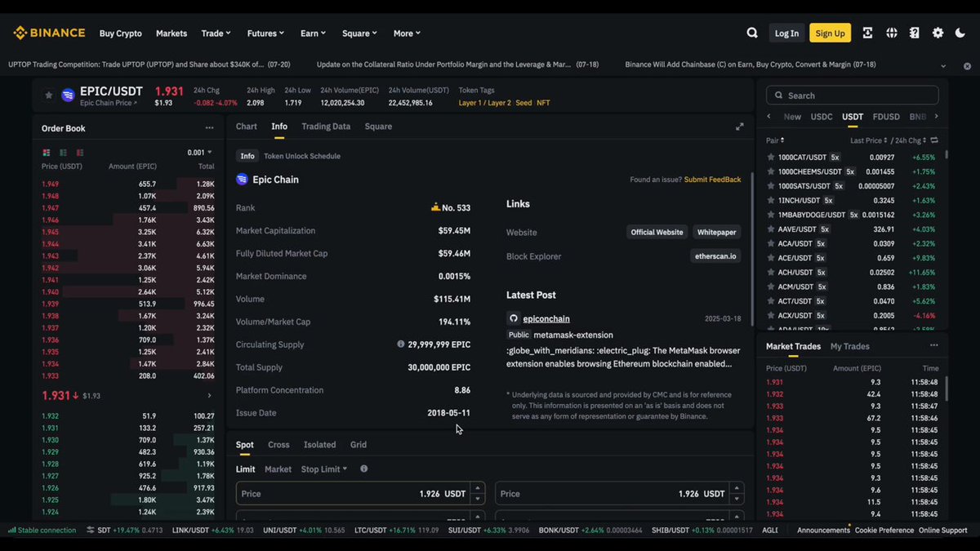Open the Futures dropdown menu
980x551 pixels.
(x=265, y=33)
